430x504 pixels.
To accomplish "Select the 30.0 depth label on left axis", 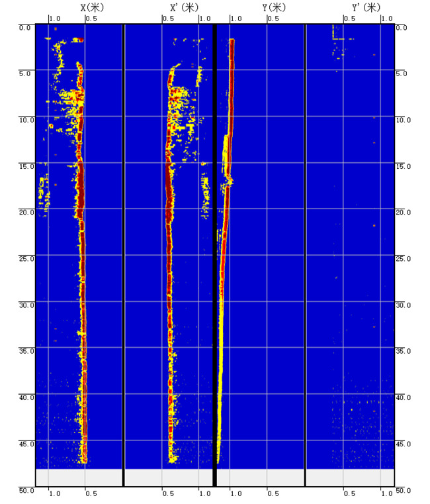I will coord(26,305).
